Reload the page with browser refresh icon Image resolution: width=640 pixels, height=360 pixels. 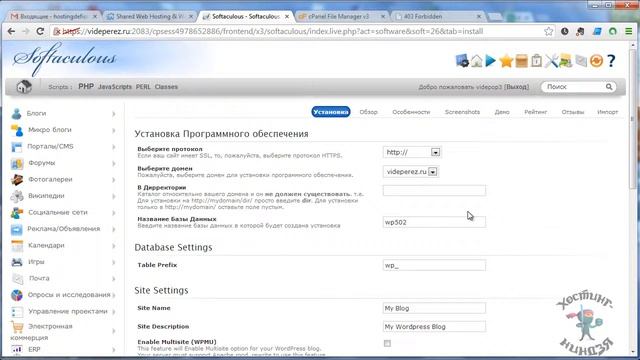click(40, 31)
